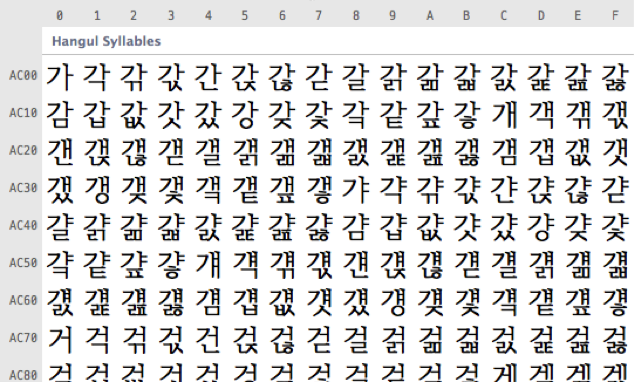This screenshot has width=634, height=382.
Task: Select the 갠 glyph at AC20
Action: (60, 152)
